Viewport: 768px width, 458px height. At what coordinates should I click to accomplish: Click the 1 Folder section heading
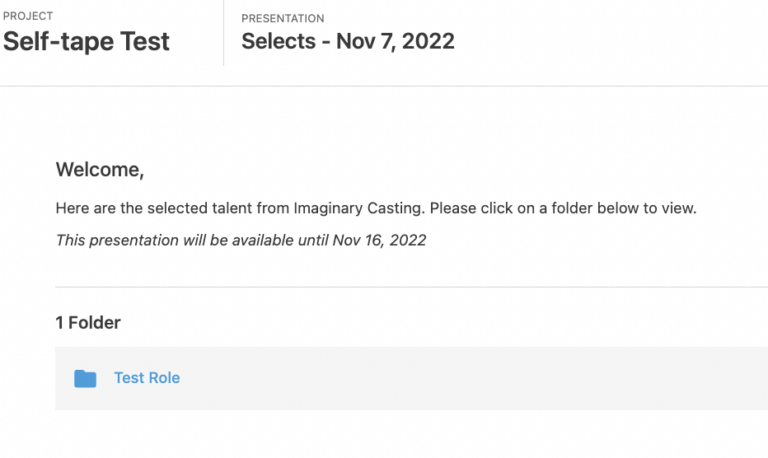88,323
